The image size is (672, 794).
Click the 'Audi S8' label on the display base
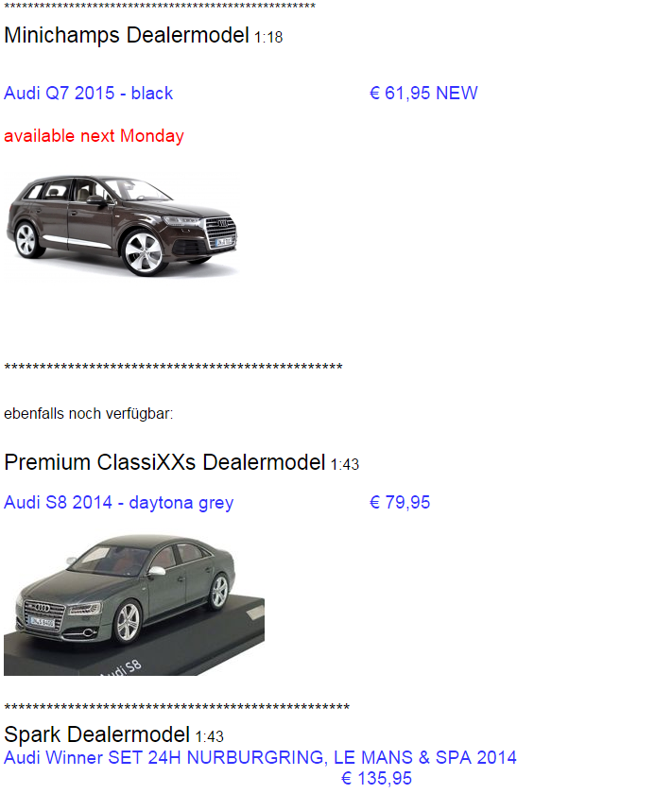coord(121,668)
